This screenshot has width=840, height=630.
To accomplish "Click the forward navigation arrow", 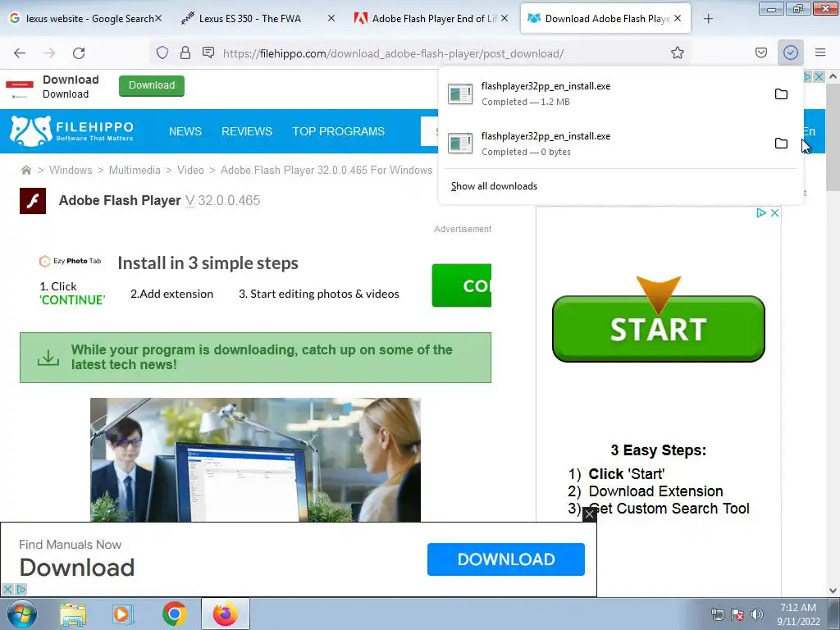I will [x=49, y=53].
